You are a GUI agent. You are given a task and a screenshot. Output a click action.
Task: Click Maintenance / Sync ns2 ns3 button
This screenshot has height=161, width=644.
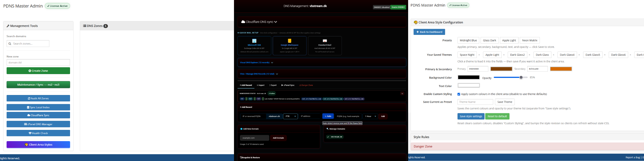pyautogui.click(x=38, y=85)
